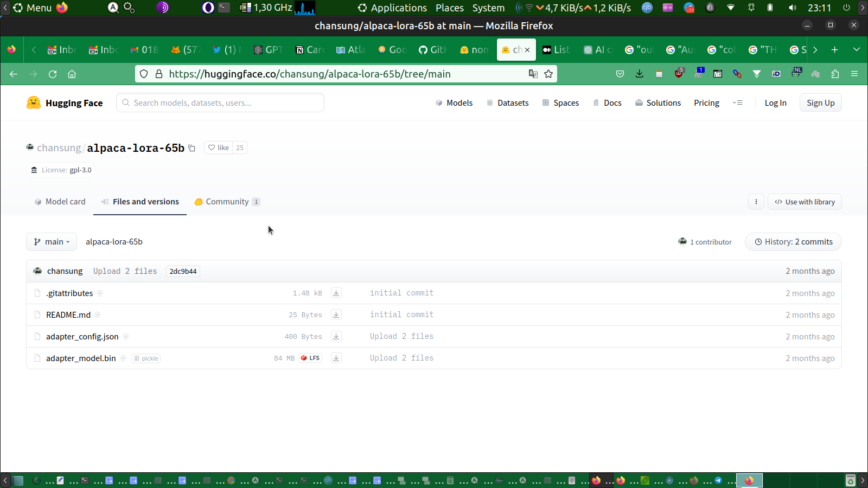This screenshot has height=488, width=868.
Task: Go back to the previous page
Action: [14, 74]
